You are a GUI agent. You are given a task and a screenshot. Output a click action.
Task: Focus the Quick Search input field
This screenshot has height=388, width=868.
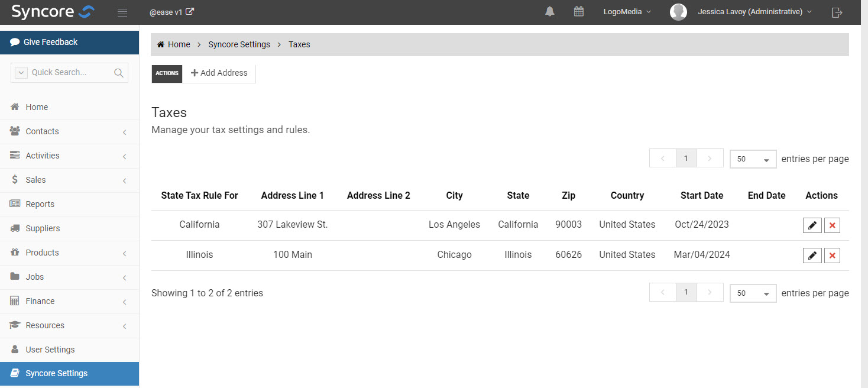[70, 72]
